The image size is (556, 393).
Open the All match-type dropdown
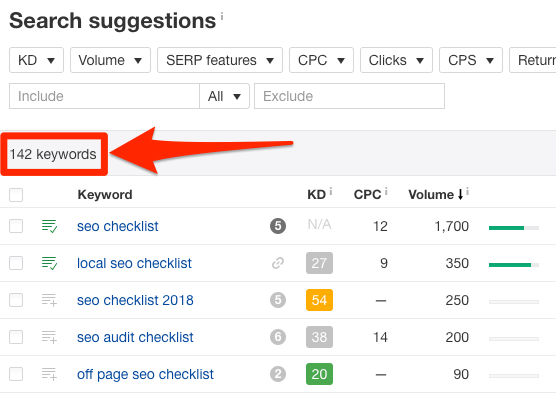coord(224,96)
